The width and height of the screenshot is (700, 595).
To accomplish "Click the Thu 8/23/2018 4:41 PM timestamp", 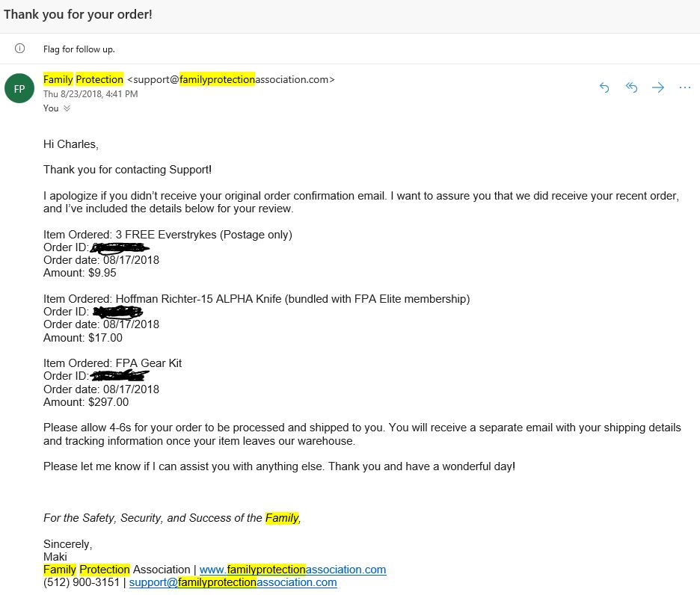I will tap(90, 93).
